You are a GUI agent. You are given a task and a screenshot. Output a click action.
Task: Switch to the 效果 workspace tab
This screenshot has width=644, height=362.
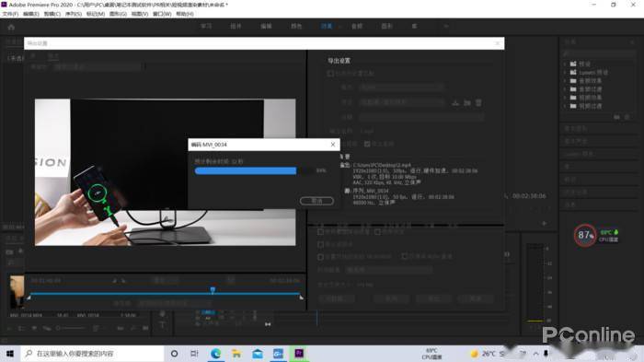[327, 26]
